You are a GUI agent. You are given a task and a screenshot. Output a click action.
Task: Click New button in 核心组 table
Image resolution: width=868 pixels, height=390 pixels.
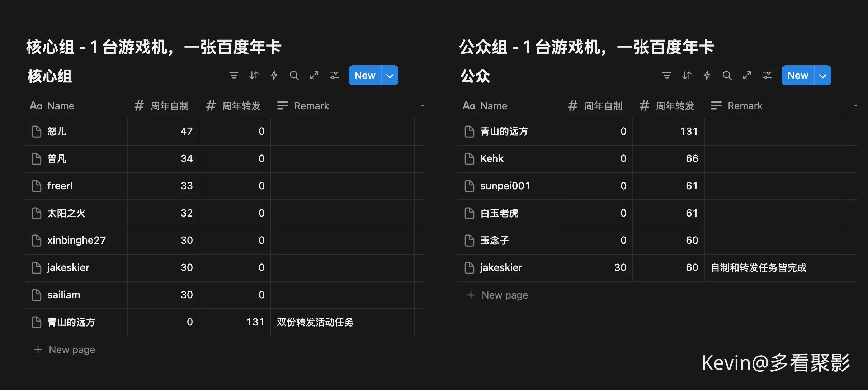(365, 76)
